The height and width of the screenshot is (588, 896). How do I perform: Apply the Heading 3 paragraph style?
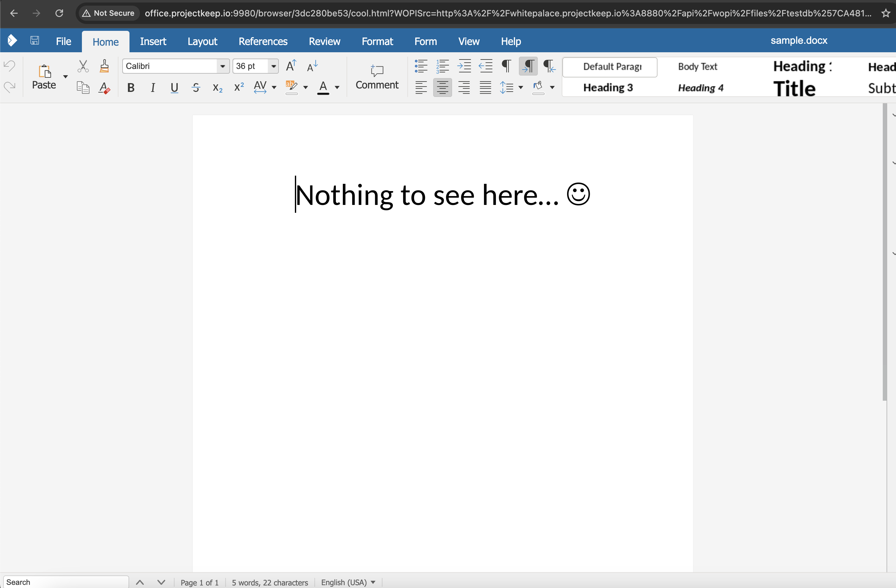[x=608, y=88]
